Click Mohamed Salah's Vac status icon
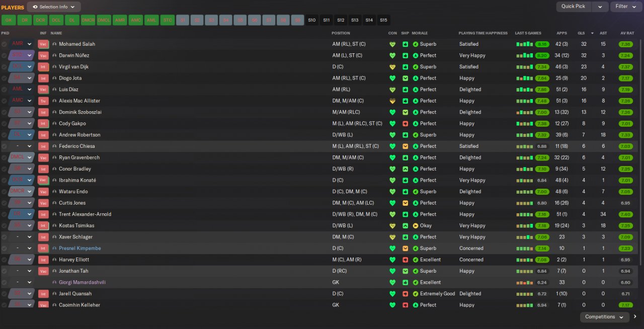This screenshot has width=644, height=329. pyautogui.click(x=43, y=44)
